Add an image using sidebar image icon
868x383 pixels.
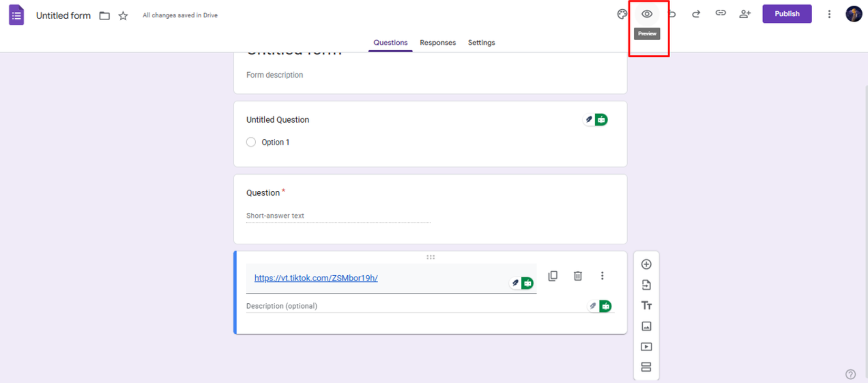click(646, 326)
